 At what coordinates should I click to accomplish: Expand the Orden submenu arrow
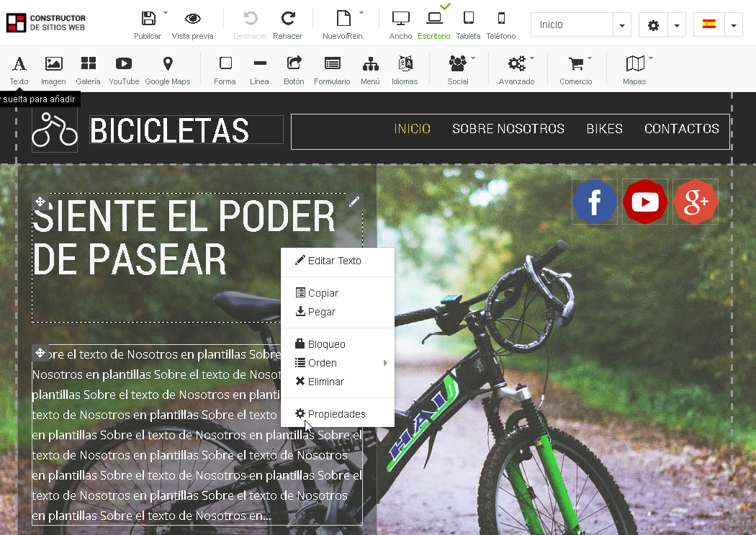385,363
